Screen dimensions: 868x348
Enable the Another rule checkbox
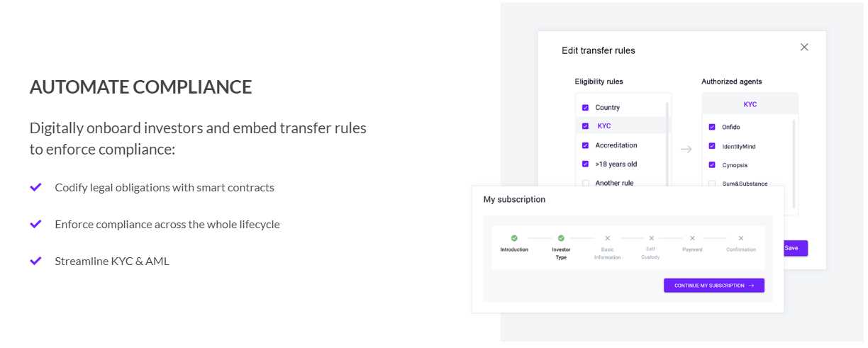pos(585,183)
